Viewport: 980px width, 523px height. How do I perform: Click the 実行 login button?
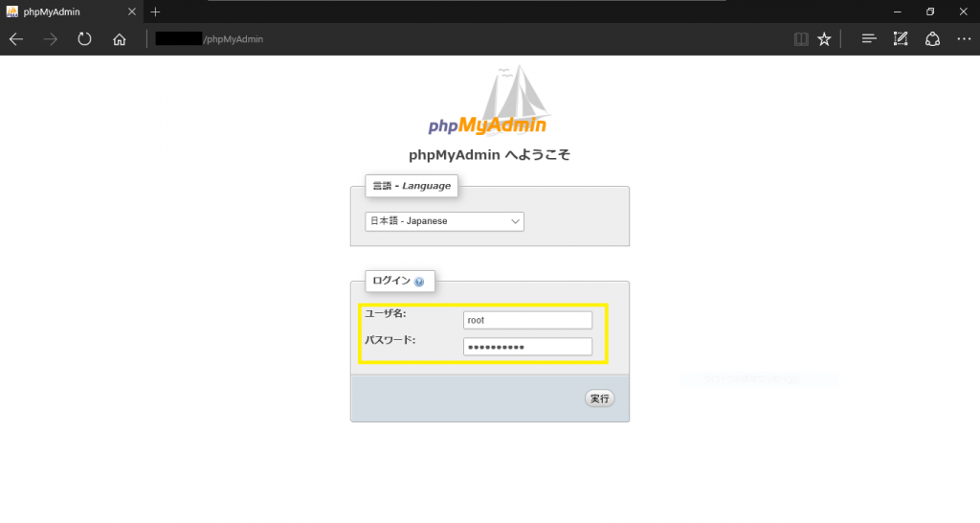click(x=599, y=398)
